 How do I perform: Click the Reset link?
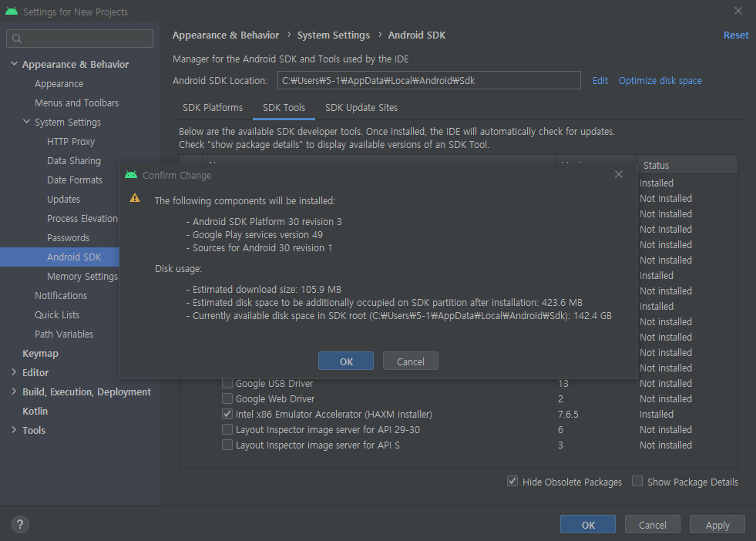click(x=736, y=35)
